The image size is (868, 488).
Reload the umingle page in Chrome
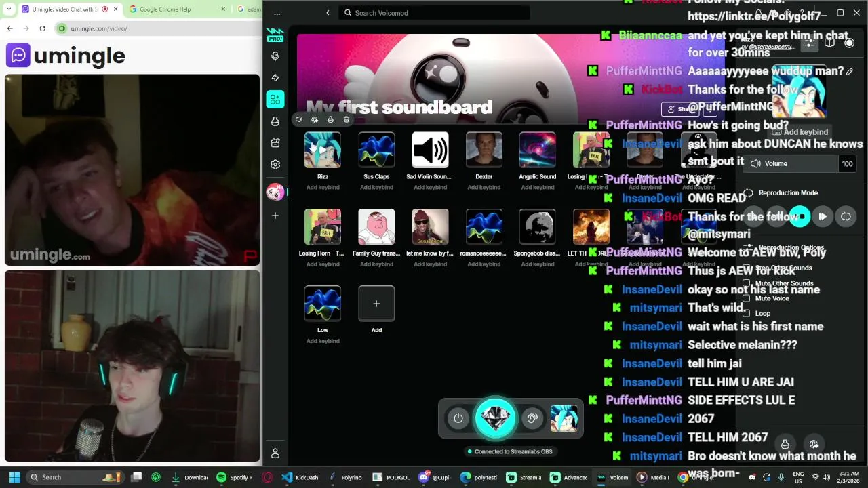(x=42, y=28)
